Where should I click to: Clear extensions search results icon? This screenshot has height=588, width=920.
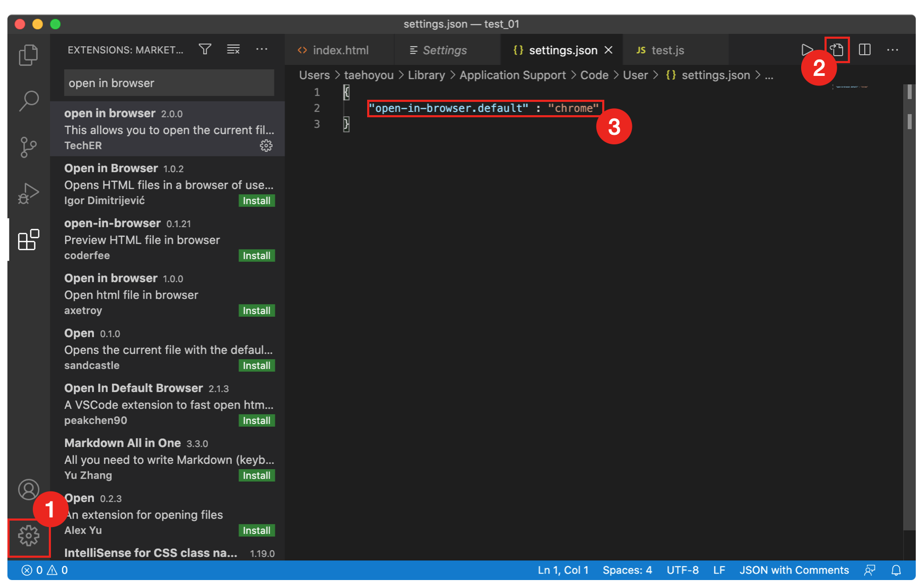pyautogui.click(x=233, y=49)
